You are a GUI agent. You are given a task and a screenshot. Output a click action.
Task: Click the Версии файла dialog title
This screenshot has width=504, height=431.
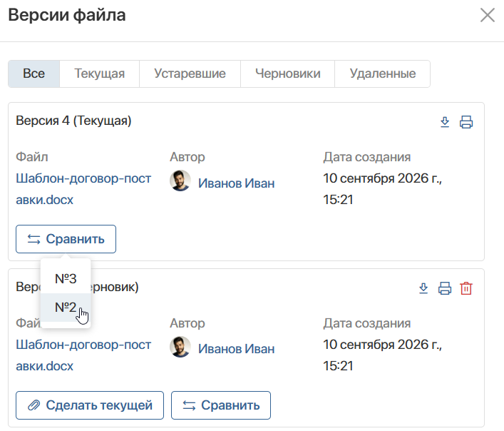tap(67, 15)
